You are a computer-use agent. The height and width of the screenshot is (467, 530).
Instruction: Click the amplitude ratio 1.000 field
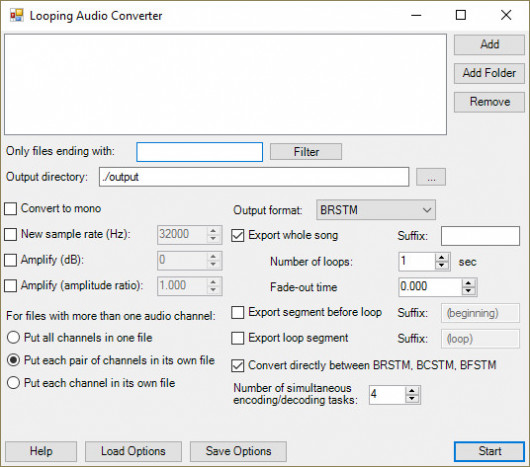coord(182,286)
